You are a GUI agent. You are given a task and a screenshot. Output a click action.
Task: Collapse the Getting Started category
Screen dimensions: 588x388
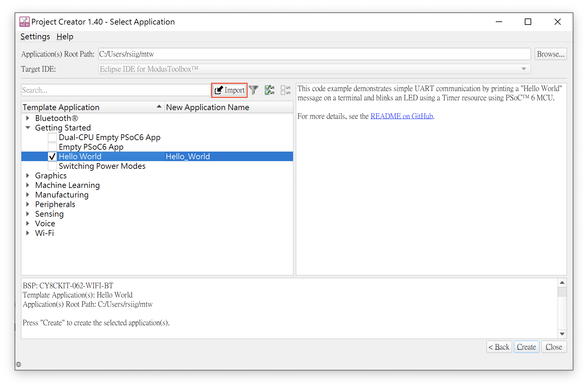coord(28,128)
